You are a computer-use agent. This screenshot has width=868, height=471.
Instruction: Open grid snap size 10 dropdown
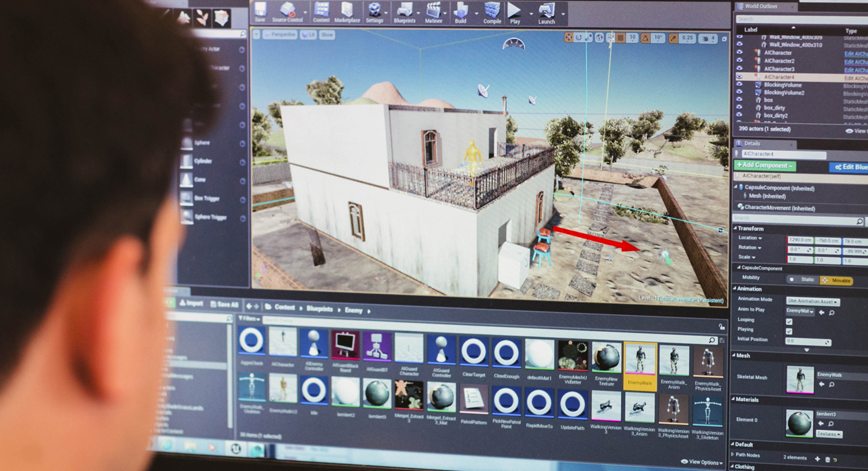click(632, 38)
